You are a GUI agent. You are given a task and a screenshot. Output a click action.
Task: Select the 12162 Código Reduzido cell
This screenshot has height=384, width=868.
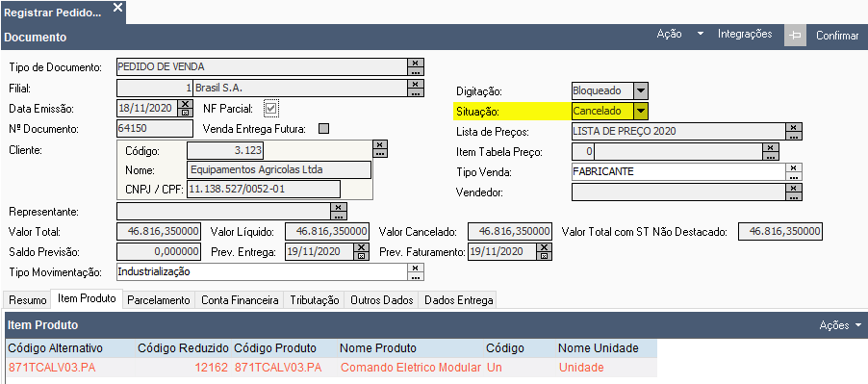tap(183, 368)
